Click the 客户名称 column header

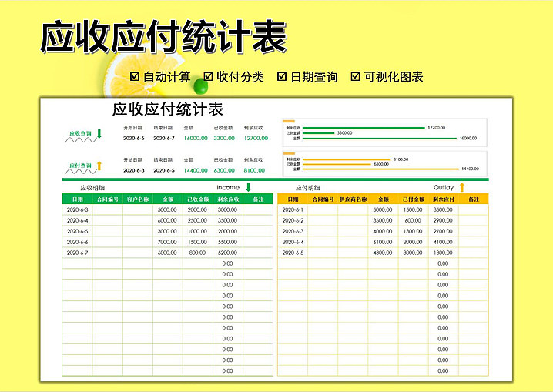click(x=138, y=199)
